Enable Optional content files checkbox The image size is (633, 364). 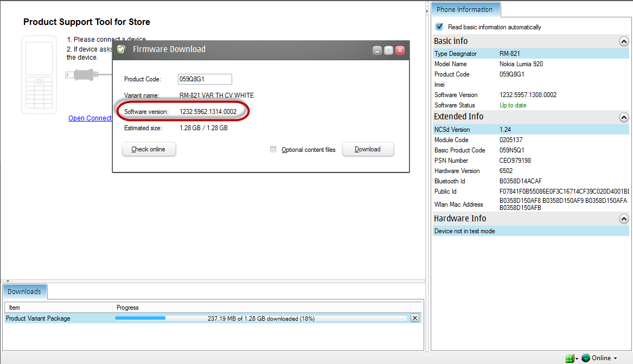point(273,149)
